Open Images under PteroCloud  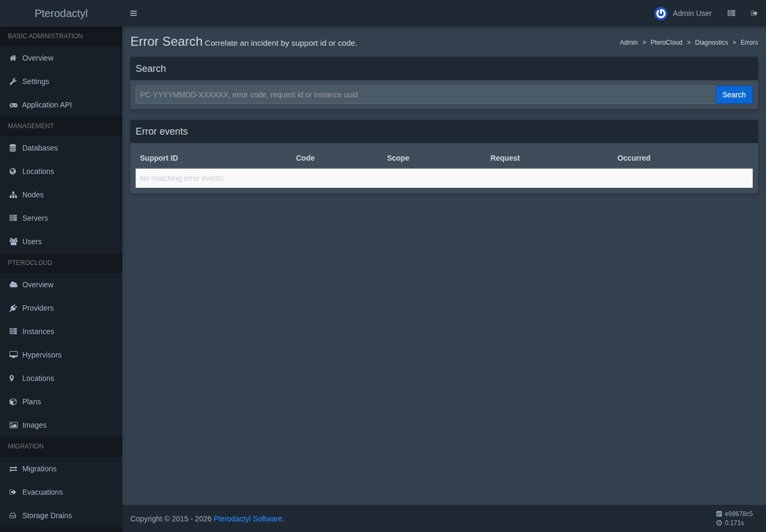click(x=61, y=425)
